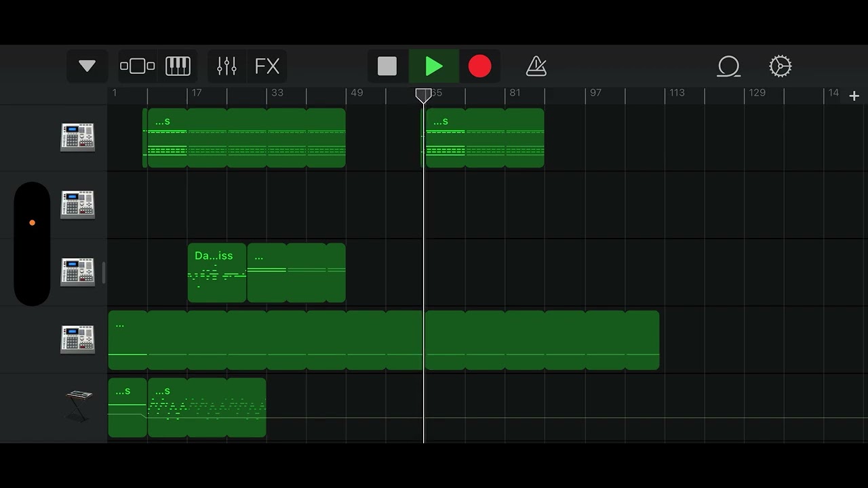Select the playhead marker on the ruler
The image size is (868, 488).
coord(423,96)
